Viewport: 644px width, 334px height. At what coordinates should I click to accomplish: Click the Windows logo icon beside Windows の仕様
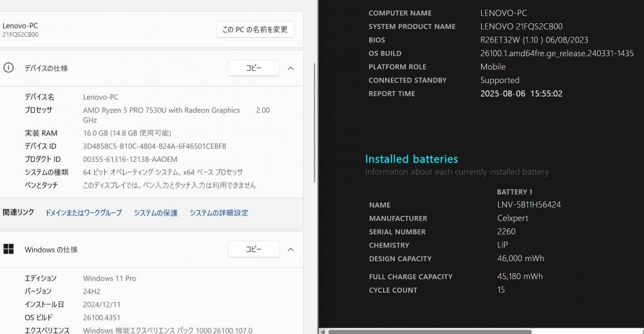click(8, 249)
